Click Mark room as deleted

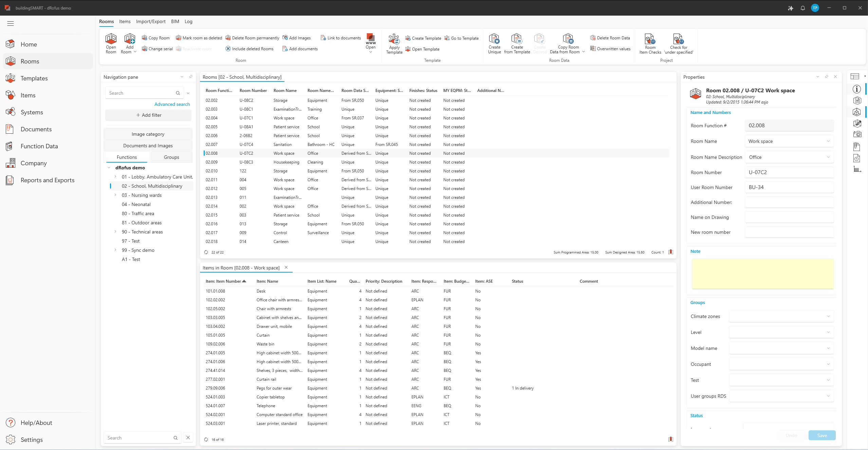tap(199, 38)
